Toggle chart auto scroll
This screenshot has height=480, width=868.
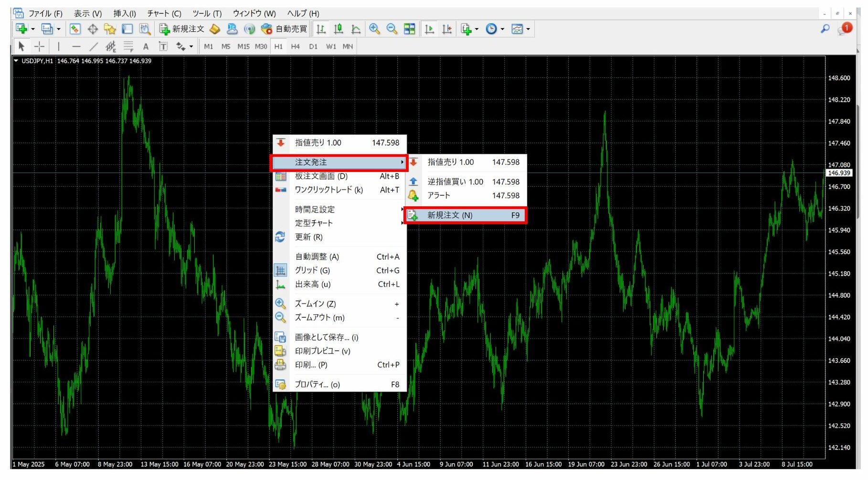coord(429,29)
